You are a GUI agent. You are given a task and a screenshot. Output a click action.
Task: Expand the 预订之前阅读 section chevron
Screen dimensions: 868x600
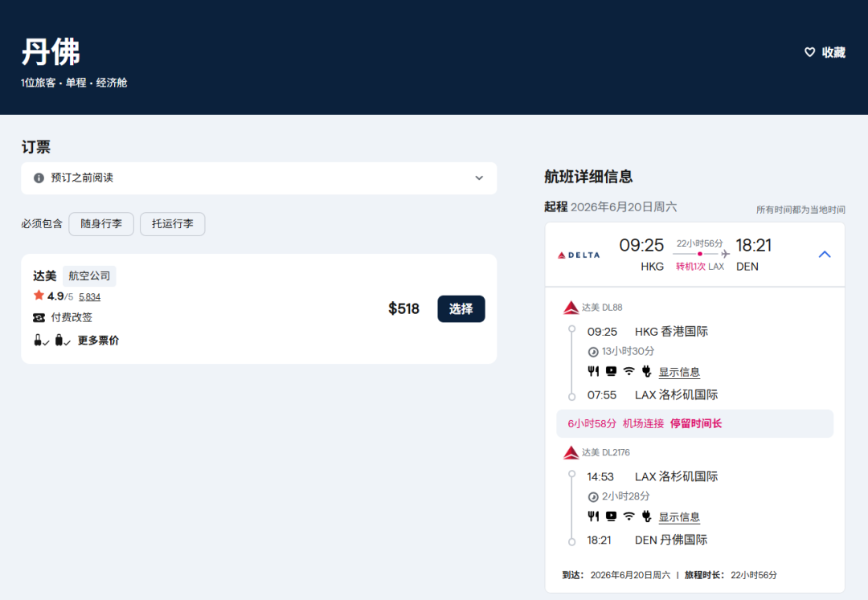479,178
